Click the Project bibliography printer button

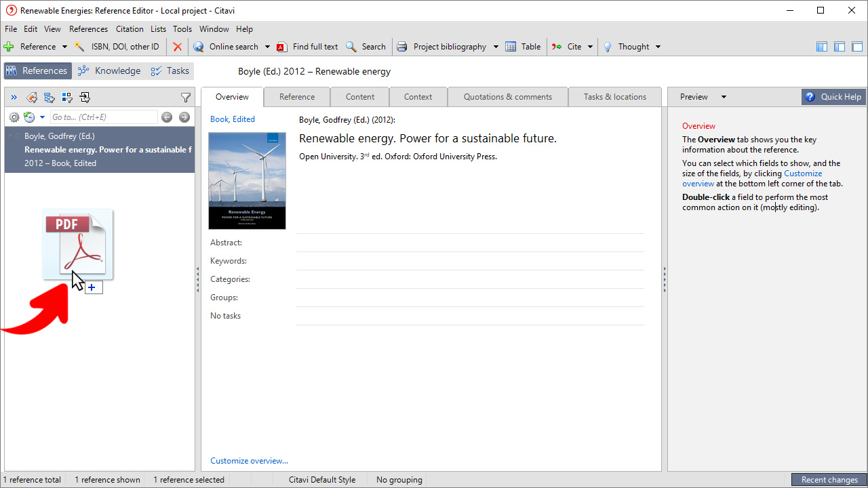point(441,47)
